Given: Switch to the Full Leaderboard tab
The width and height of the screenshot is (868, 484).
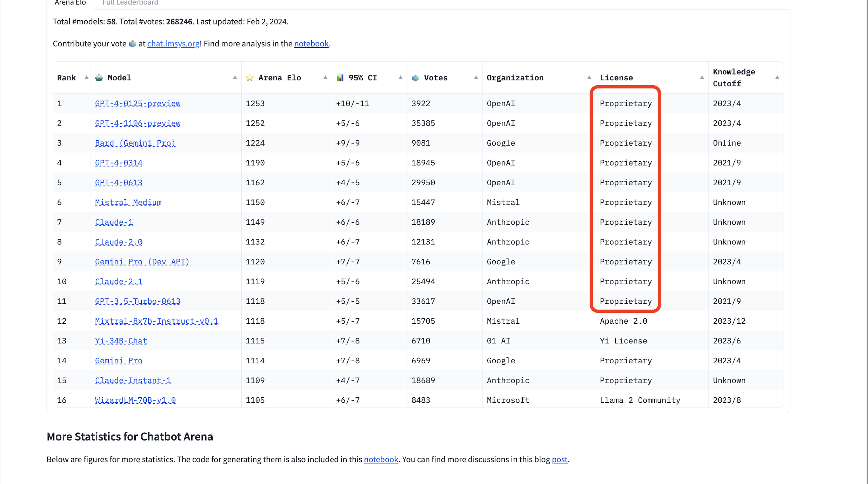Looking at the screenshot, I should (130, 3).
